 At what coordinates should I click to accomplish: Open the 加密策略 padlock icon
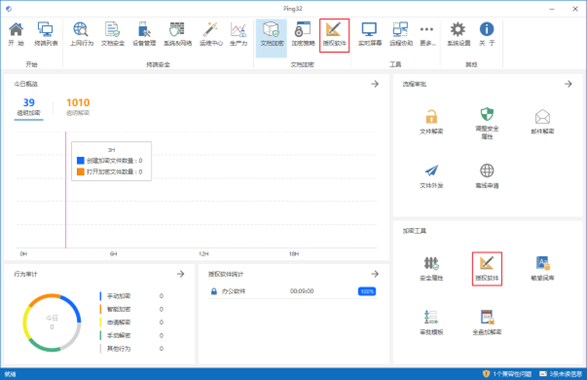coord(303,34)
